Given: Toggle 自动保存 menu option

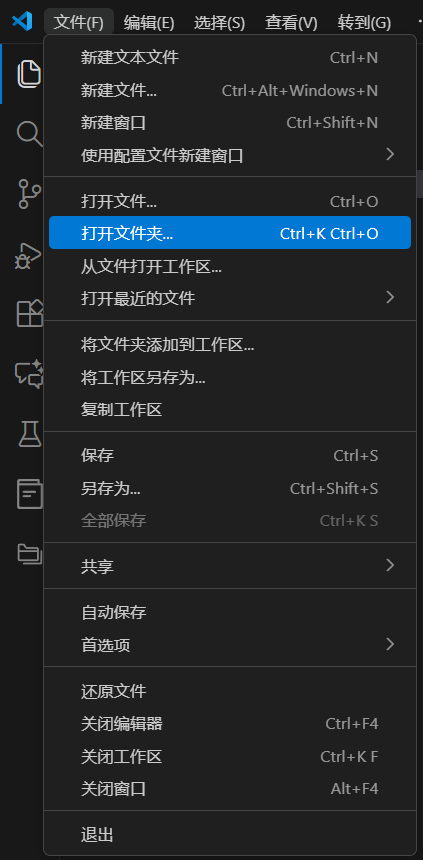Looking at the screenshot, I should tap(229, 612).
